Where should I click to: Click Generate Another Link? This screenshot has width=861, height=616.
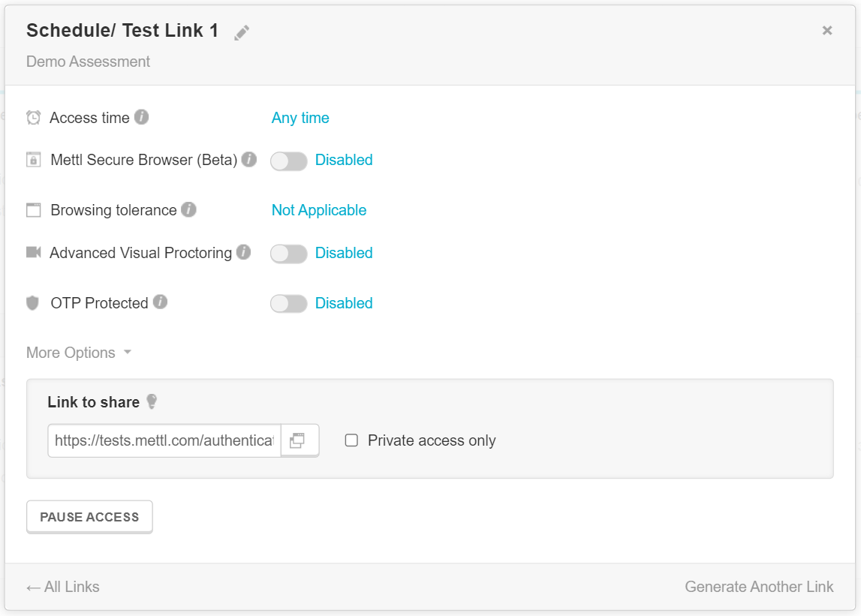point(759,587)
